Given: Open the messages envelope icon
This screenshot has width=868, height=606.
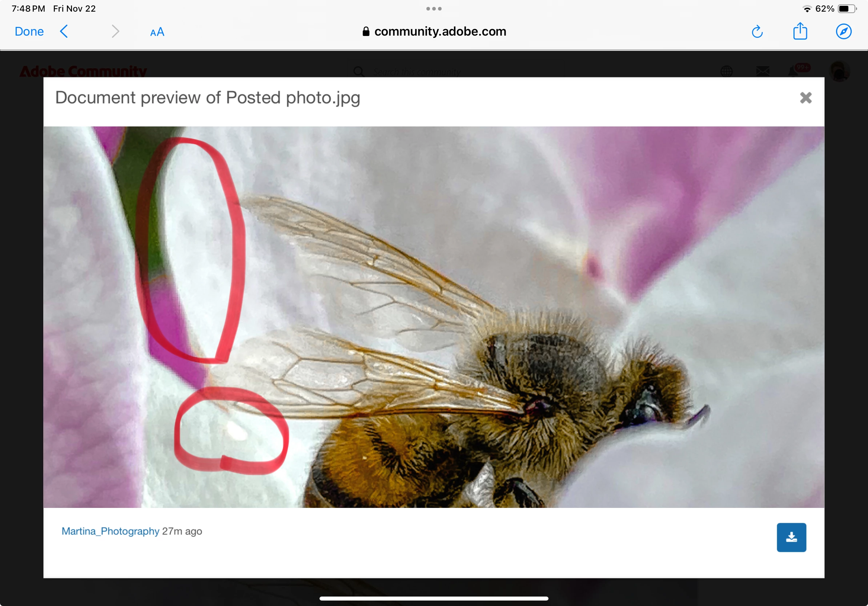Looking at the screenshot, I should (763, 71).
